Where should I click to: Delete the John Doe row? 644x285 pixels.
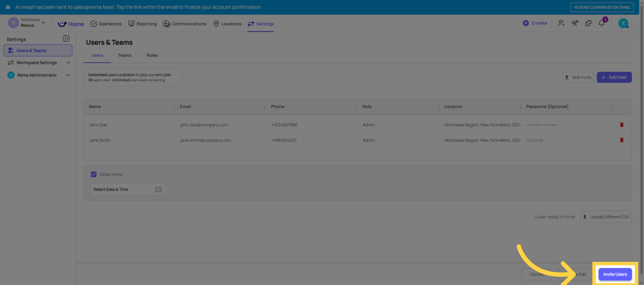[x=622, y=125]
